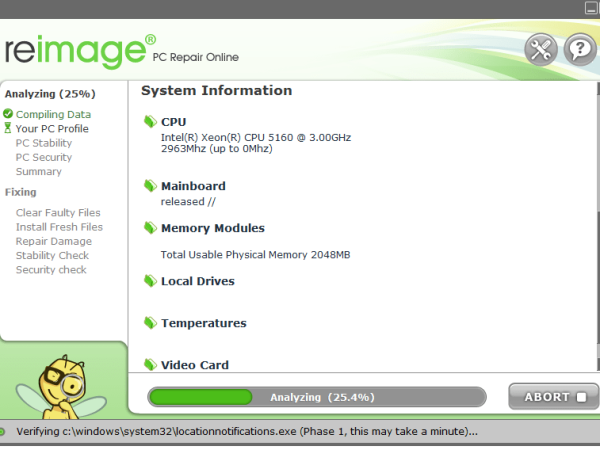Image resolution: width=600 pixels, height=450 pixels.
Task: Click the Intel Xeon CPU 5160 text
Action: coord(256,137)
